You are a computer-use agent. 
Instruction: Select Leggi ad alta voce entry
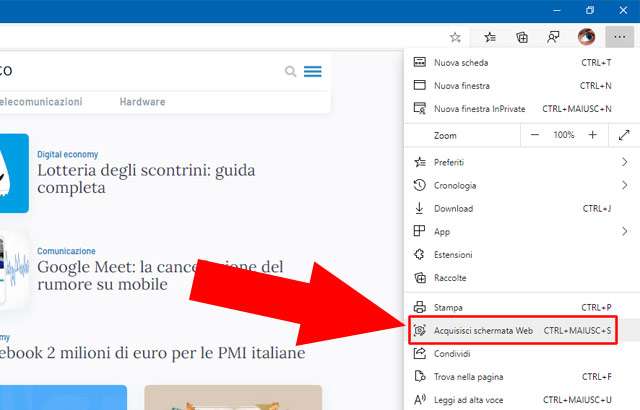click(522, 399)
